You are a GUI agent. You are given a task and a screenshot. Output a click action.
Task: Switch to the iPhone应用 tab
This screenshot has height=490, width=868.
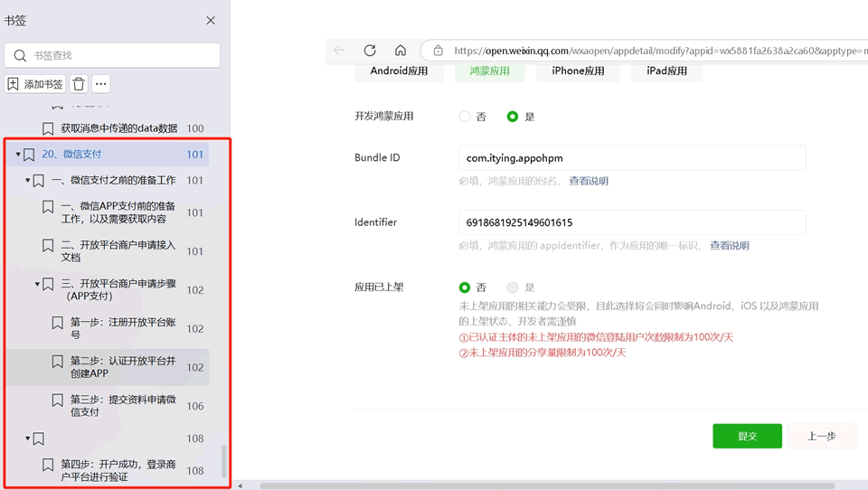(578, 71)
